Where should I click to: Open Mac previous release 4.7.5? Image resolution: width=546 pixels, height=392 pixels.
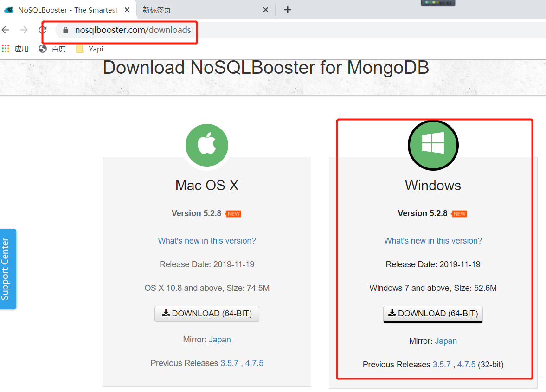tap(254, 363)
